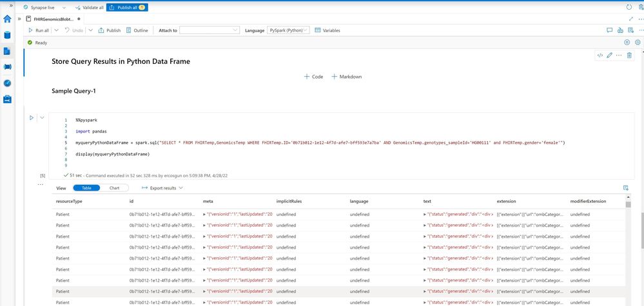The image size is (644, 306).
Task: Open notebook properties icon with gear badge
Action: tap(631, 30)
